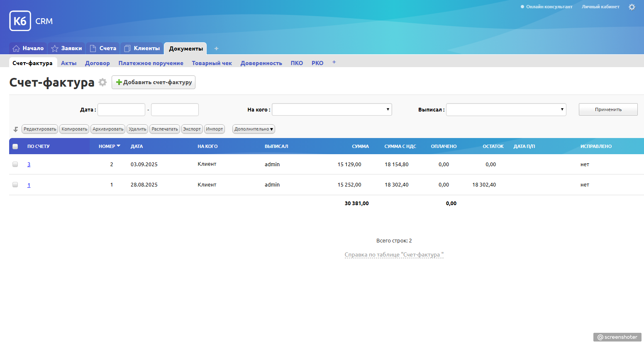Switch to the Клиенты tab
The image size is (644, 344).
pyautogui.click(x=142, y=48)
